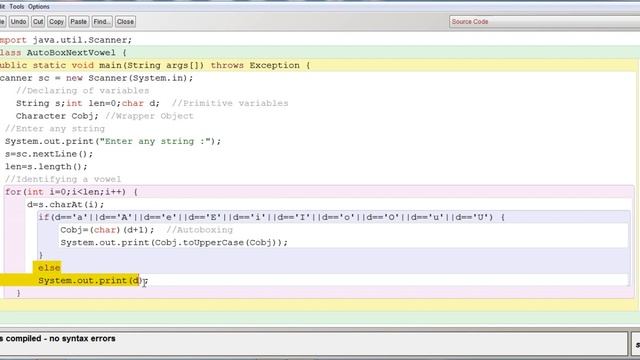
Task: Click the import java.util.Scanner line
Action: pos(66,40)
